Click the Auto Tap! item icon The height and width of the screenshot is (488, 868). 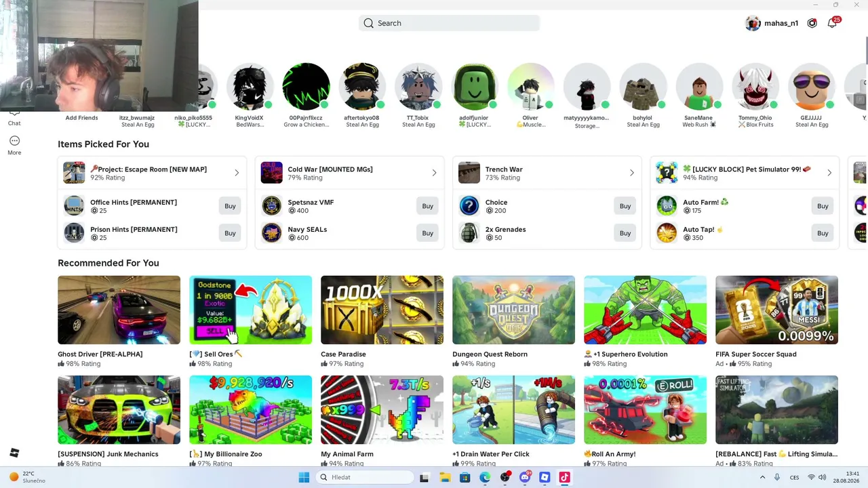667,233
